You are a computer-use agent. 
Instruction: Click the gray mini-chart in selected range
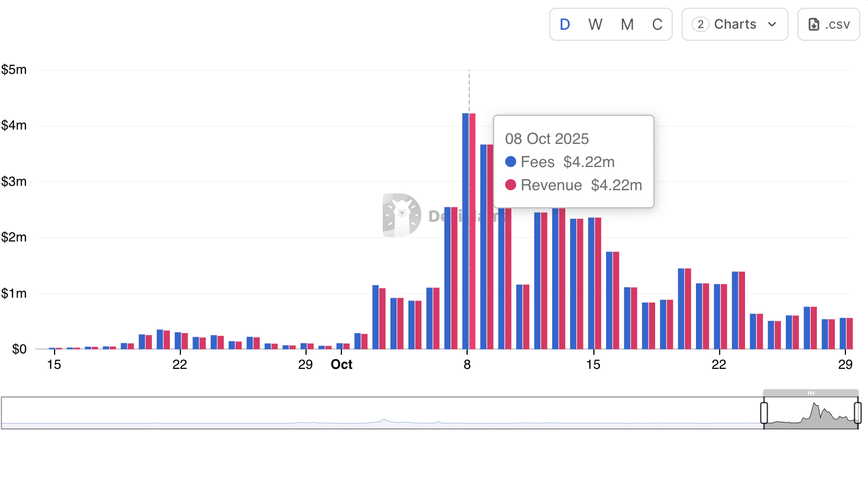[x=813, y=416]
